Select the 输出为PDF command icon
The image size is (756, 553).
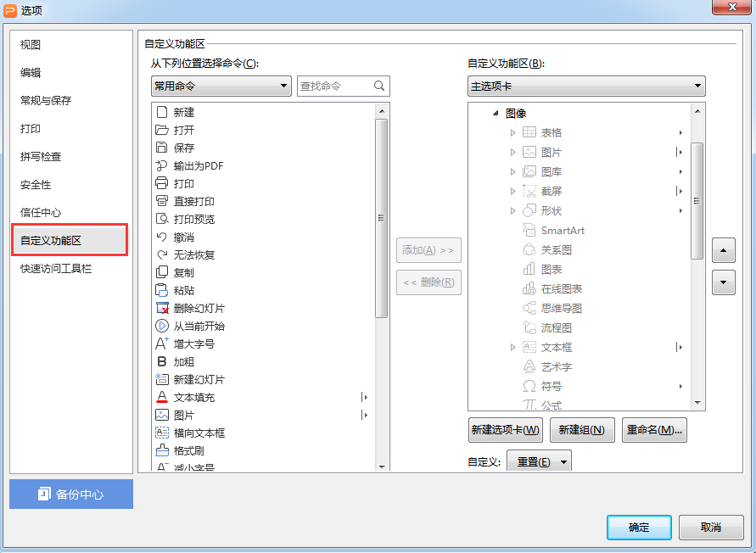[x=161, y=166]
